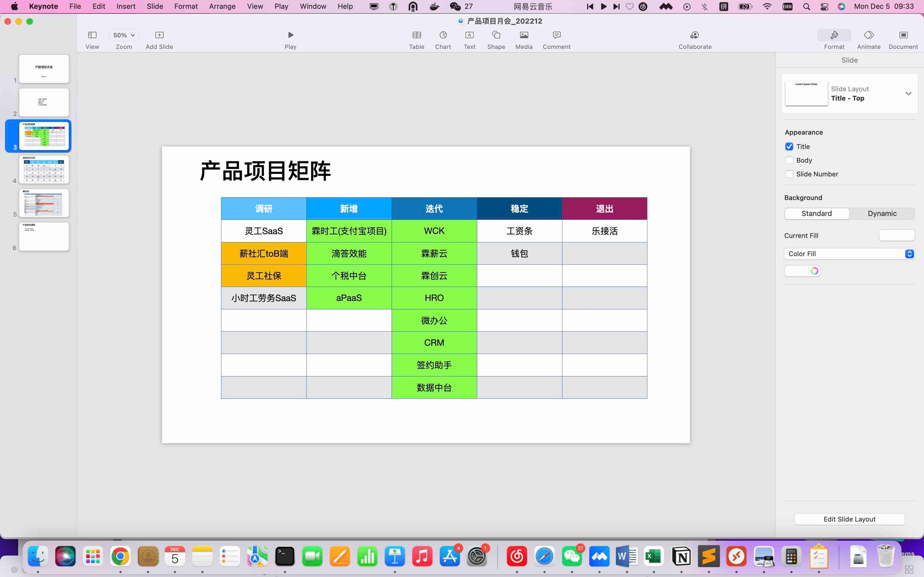Open the Chart insertion tool
Screen dimensions: 924x577
click(x=443, y=35)
